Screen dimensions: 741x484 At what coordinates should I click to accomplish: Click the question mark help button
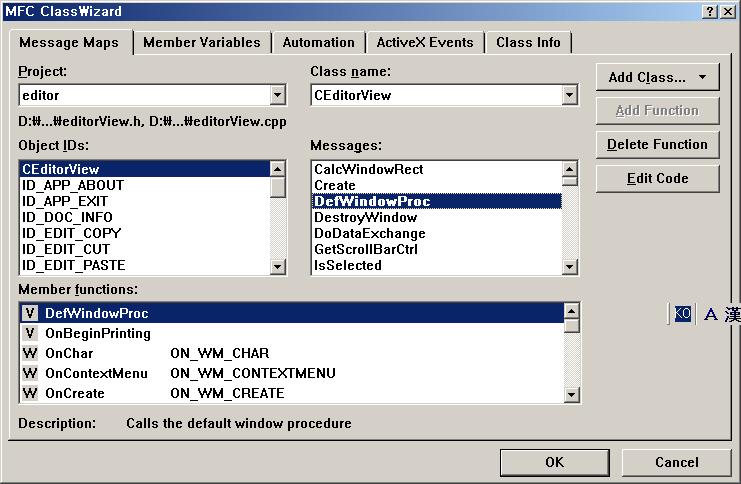[710, 12]
